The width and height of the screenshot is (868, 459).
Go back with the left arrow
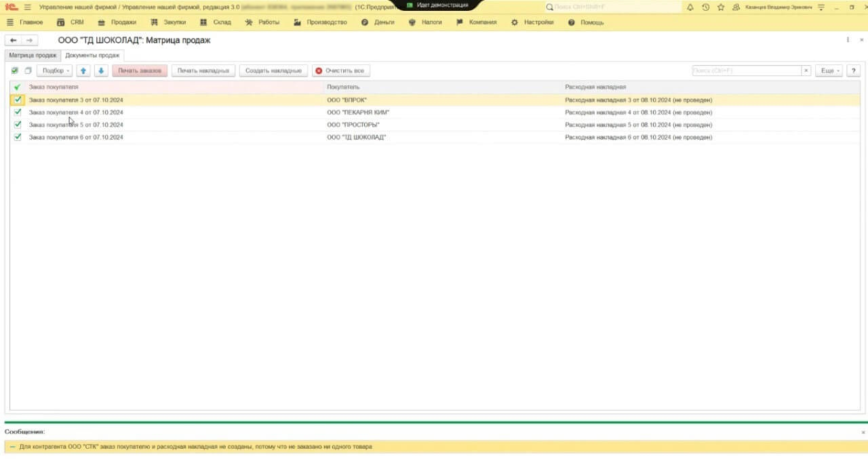13,41
